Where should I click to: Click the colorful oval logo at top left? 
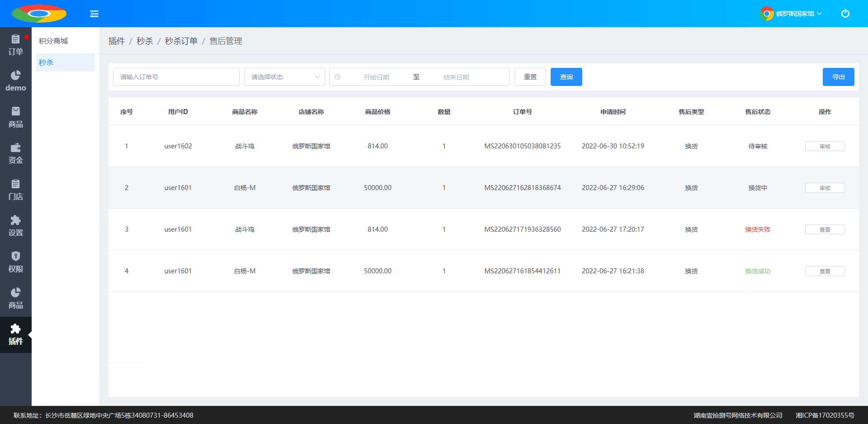(x=39, y=14)
